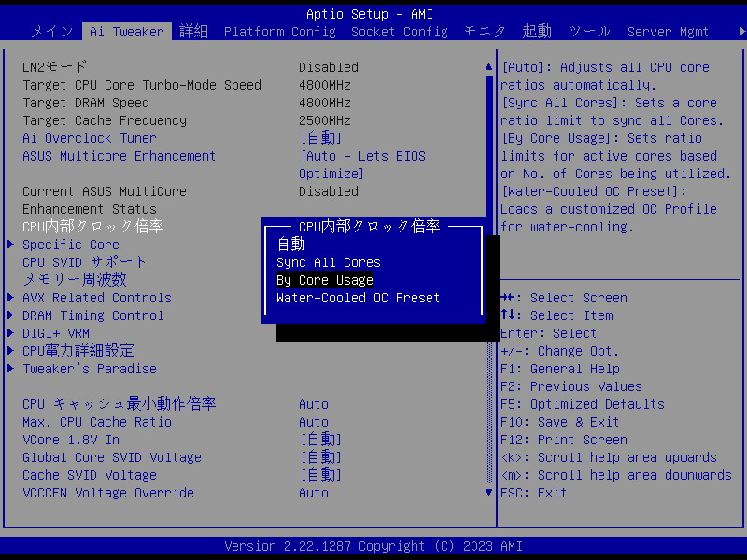Open Global Core SVID Voltage [自動] value
Viewport: 747px width, 560px height.
pyautogui.click(x=320, y=457)
